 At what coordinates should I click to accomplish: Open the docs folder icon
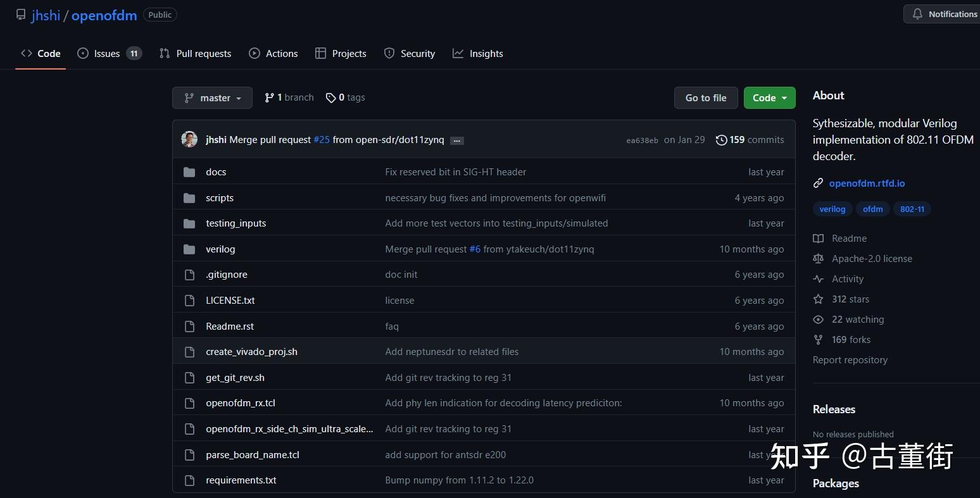click(x=189, y=171)
